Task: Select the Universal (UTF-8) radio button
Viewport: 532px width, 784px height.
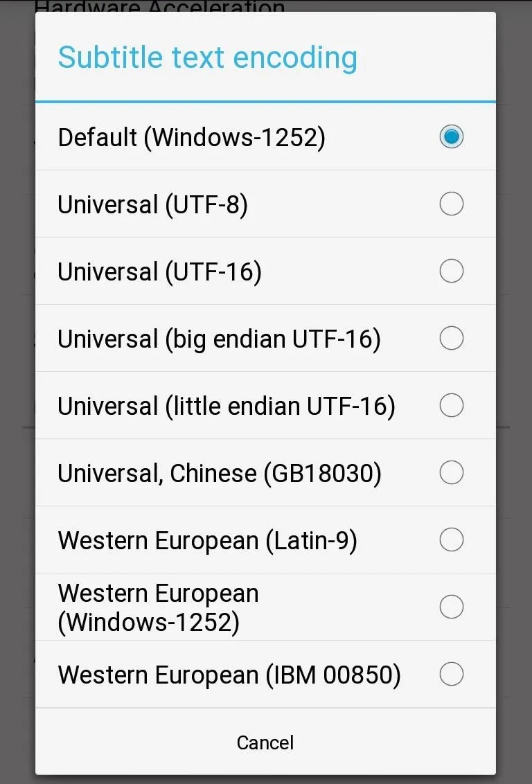Action: (x=451, y=204)
